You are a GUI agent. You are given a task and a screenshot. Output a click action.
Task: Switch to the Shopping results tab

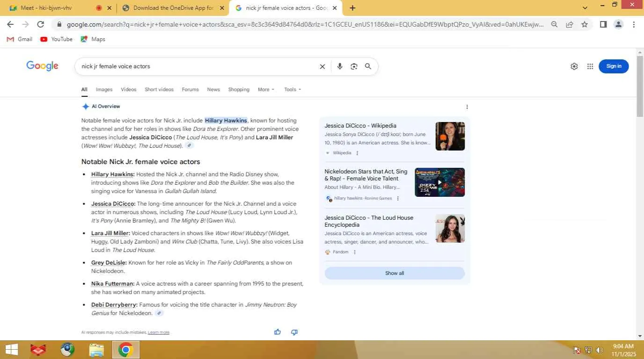239,89
